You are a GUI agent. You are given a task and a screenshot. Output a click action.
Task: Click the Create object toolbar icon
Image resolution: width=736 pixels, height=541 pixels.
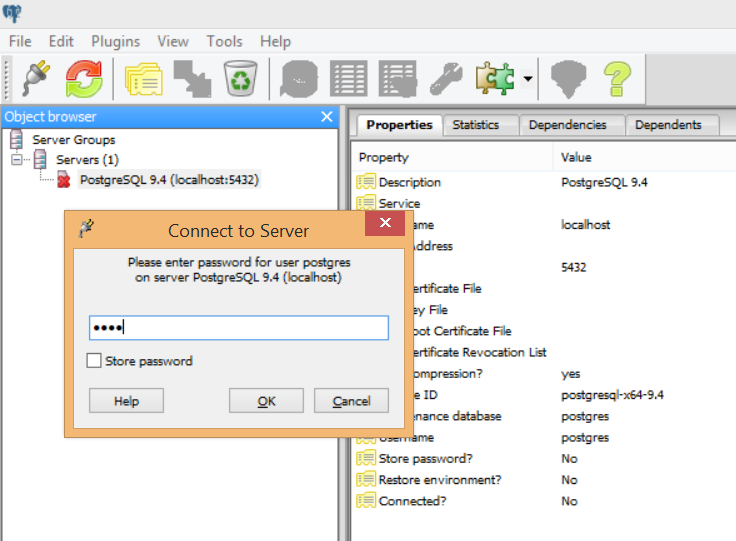[x=192, y=79]
